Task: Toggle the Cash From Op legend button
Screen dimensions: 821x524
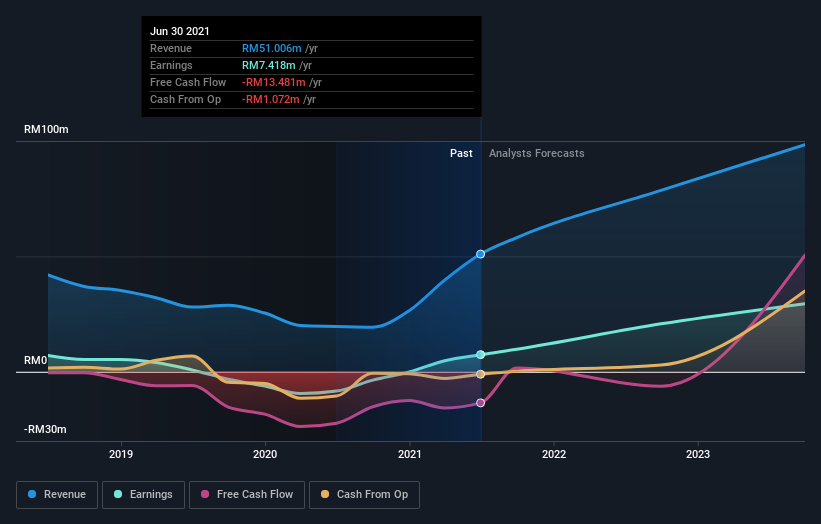Action: click(x=364, y=495)
